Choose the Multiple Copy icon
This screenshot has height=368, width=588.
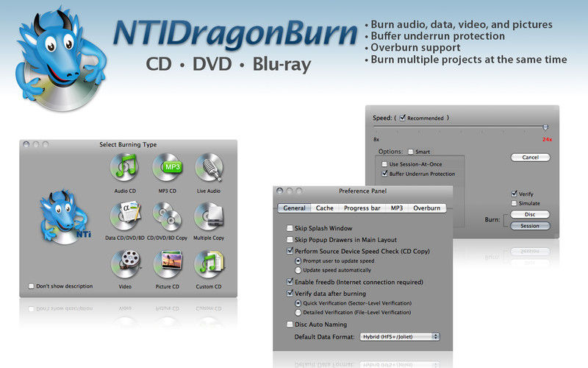click(209, 216)
